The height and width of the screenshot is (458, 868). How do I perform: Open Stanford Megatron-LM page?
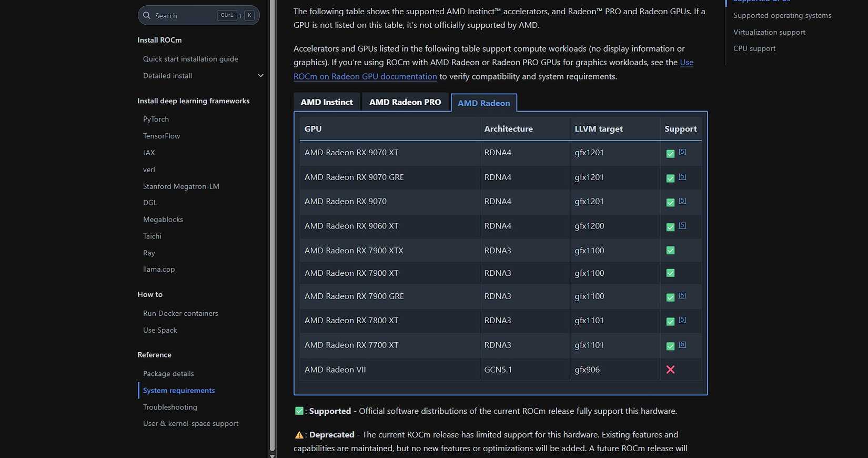181,186
